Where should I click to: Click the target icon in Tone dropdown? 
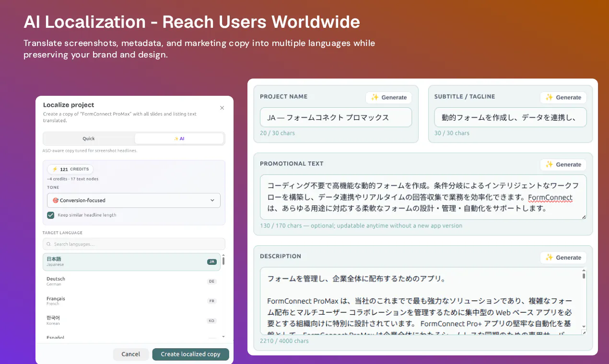(55, 200)
